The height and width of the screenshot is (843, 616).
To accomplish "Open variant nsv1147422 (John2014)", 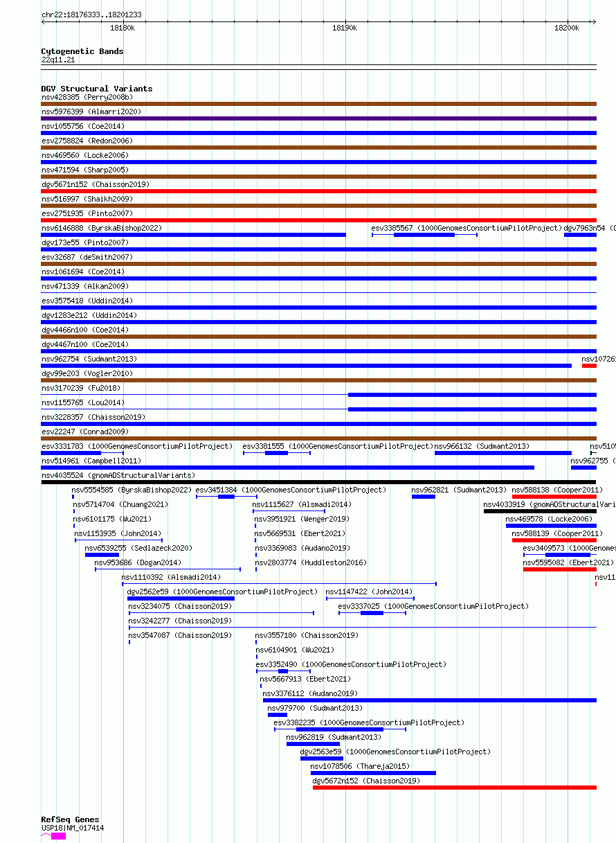I will (x=369, y=592).
